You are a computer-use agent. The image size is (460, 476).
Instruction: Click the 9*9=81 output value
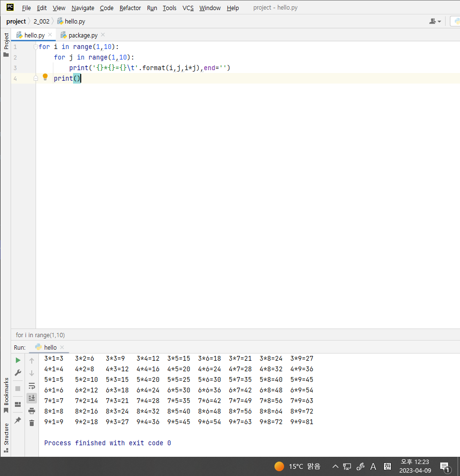[x=302, y=422]
